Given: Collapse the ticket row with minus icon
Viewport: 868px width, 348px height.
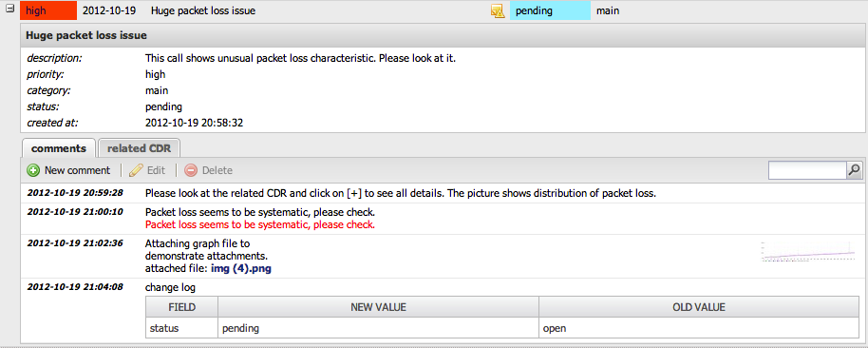Looking at the screenshot, I should tap(9, 9).
